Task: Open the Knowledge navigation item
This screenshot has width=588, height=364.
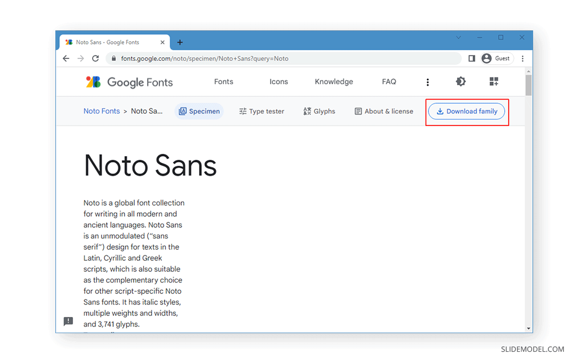Action: pos(334,82)
